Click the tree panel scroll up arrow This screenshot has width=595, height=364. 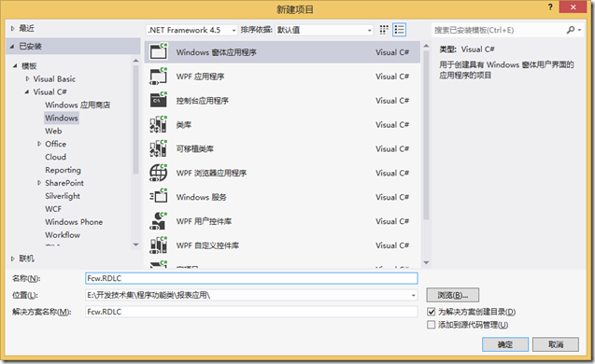pos(135,61)
